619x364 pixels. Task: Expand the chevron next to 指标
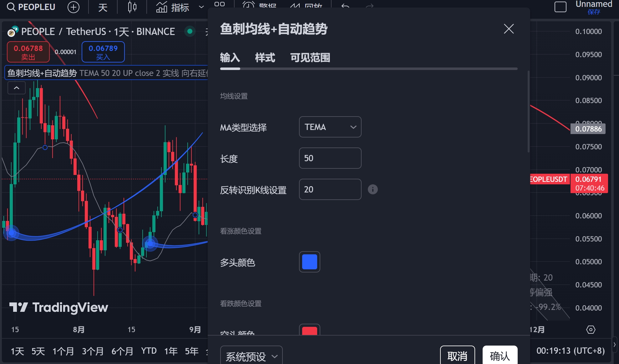201,7
